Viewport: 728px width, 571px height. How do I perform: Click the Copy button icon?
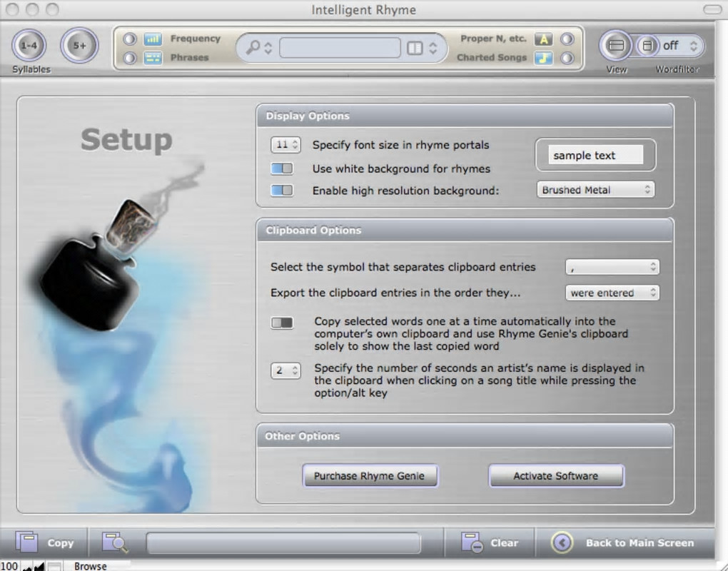[27, 542]
